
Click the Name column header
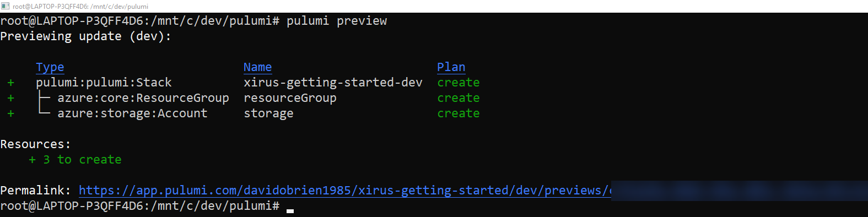pyautogui.click(x=258, y=67)
